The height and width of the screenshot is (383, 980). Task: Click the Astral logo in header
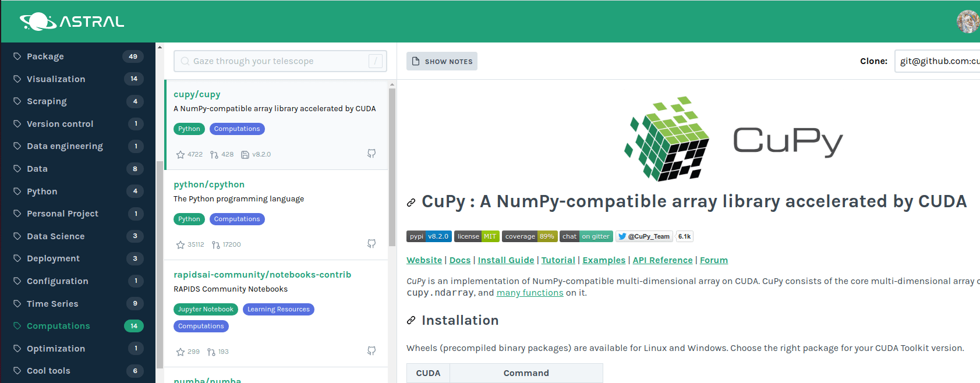72,22
